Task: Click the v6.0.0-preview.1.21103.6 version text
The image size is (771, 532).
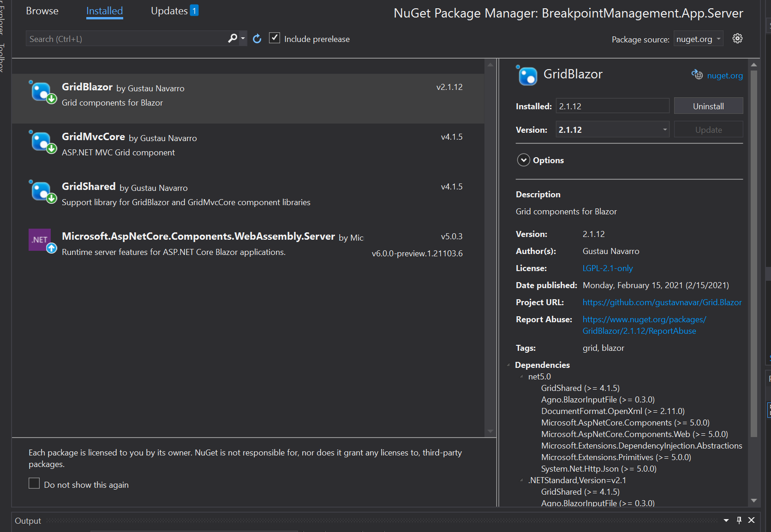Action: (417, 253)
